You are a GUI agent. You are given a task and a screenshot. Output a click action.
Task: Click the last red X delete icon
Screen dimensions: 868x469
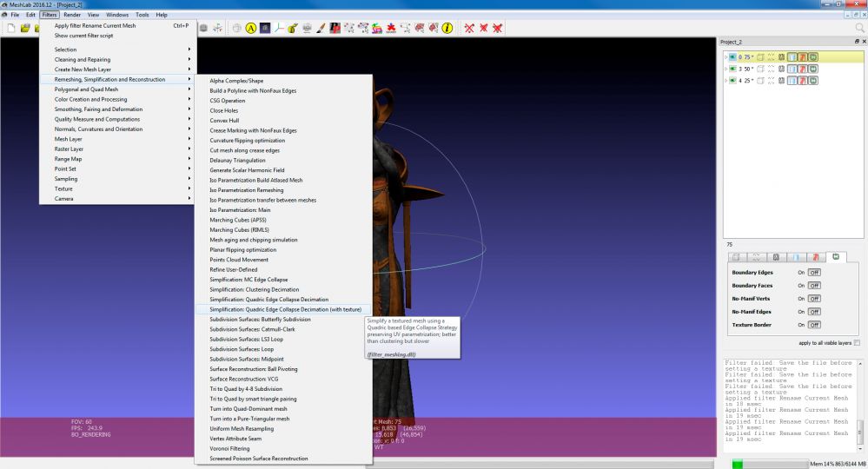tap(498, 28)
